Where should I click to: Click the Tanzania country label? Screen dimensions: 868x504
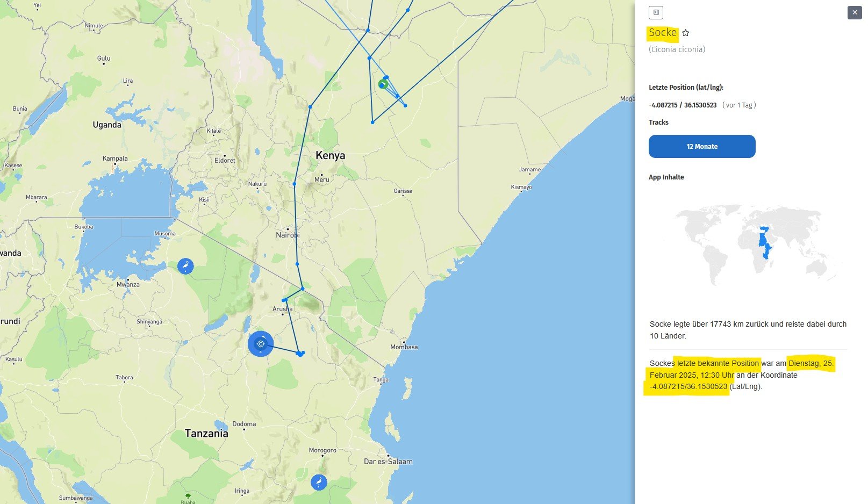click(206, 434)
